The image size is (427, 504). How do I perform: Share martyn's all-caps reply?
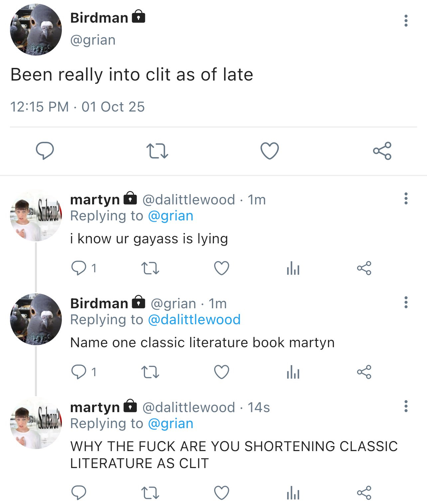[364, 493]
